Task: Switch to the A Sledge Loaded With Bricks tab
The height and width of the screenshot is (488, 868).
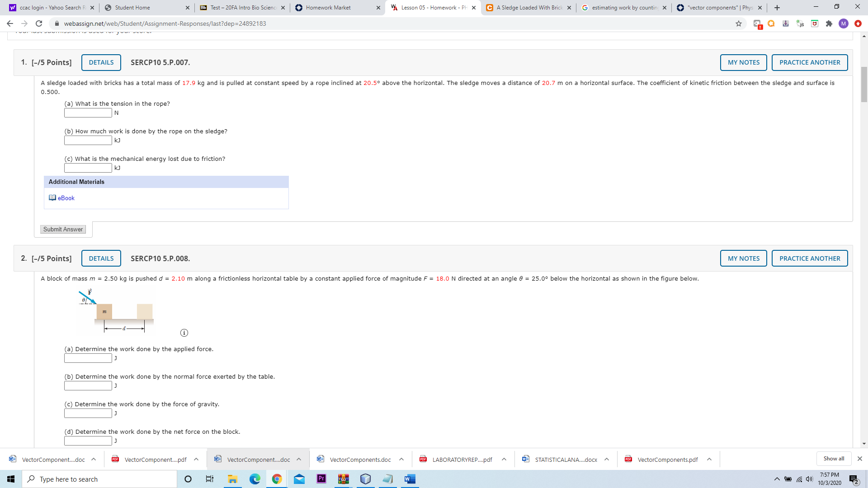Action: (528, 8)
